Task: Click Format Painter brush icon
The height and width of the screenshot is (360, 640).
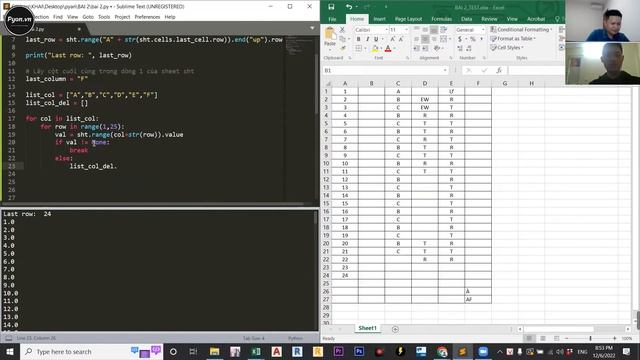Action: point(342,48)
